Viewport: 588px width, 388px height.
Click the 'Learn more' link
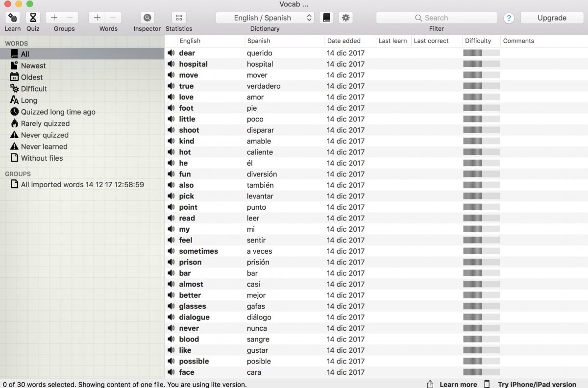pos(458,385)
